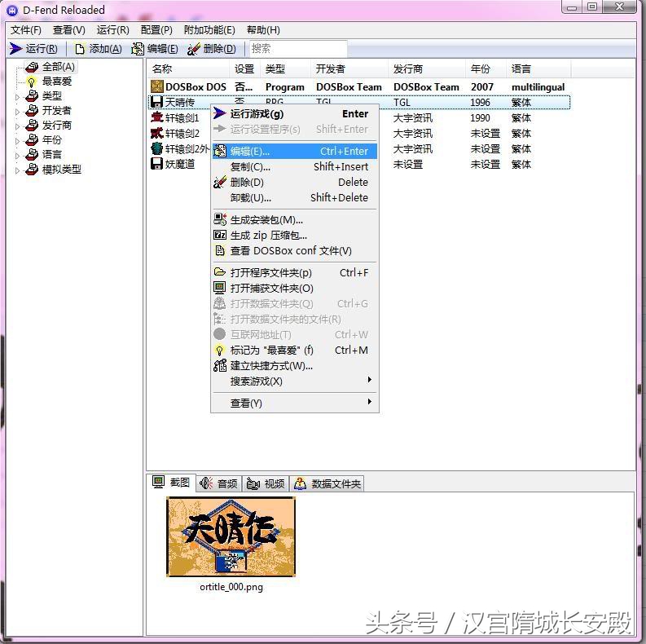Click the capture folder monitor icon
Image resolution: width=646 pixels, height=644 pixels.
[x=220, y=288]
